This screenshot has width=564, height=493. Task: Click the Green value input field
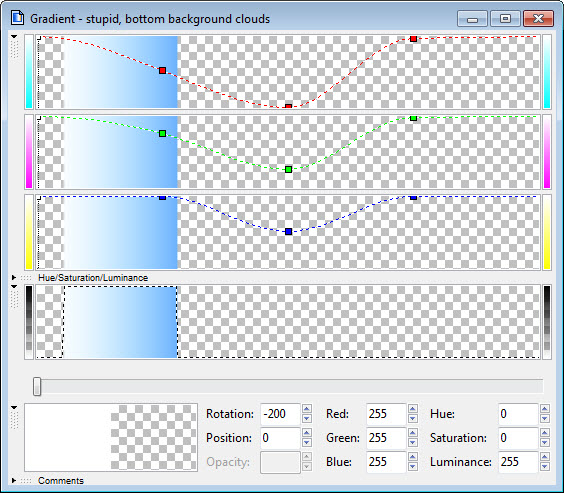(386, 438)
